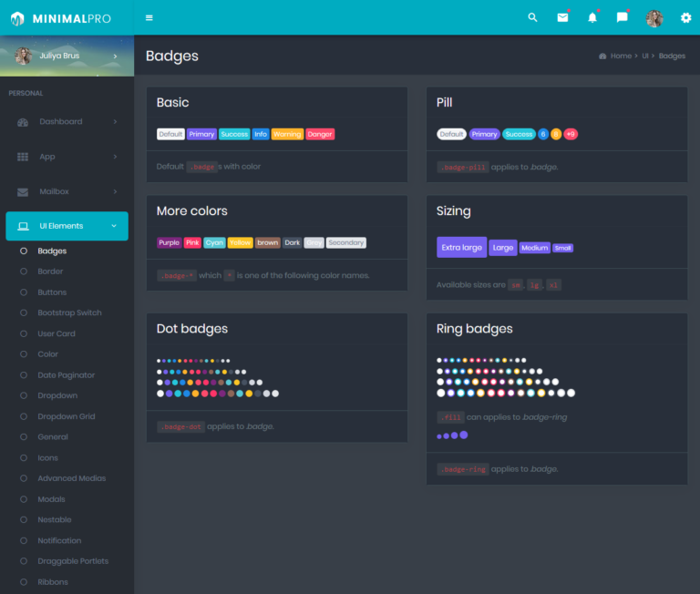This screenshot has height=594, width=700.
Task: Select Badges in the sidebar submenu
Action: 52,251
